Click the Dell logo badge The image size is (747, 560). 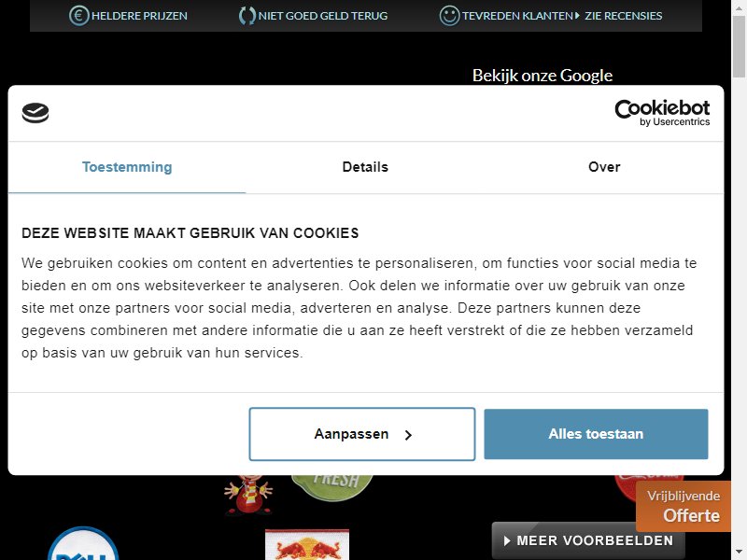pos(83,544)
